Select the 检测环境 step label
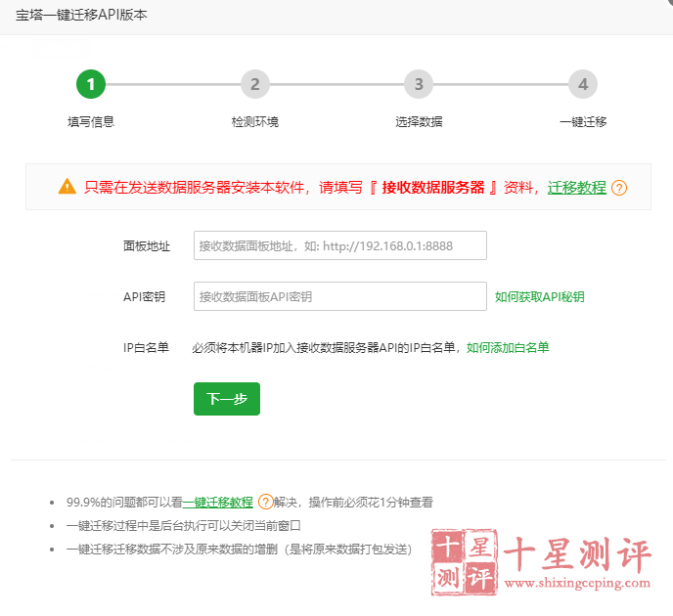Viewport: 673px width, 616px height. tap(254, 122)
